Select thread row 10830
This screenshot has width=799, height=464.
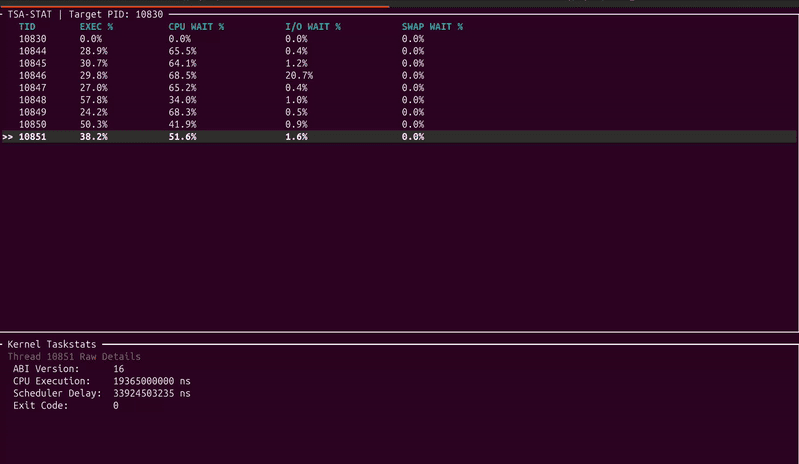point(398,39)
